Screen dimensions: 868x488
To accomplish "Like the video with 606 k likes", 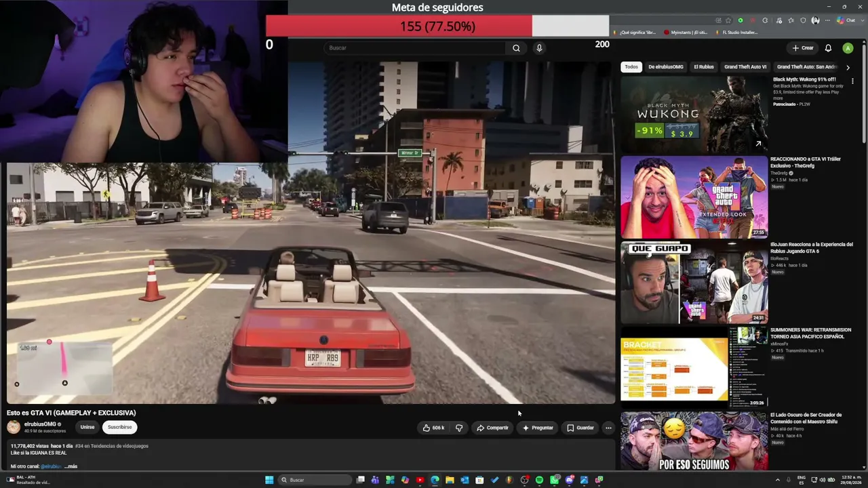I will pos(433,428).
